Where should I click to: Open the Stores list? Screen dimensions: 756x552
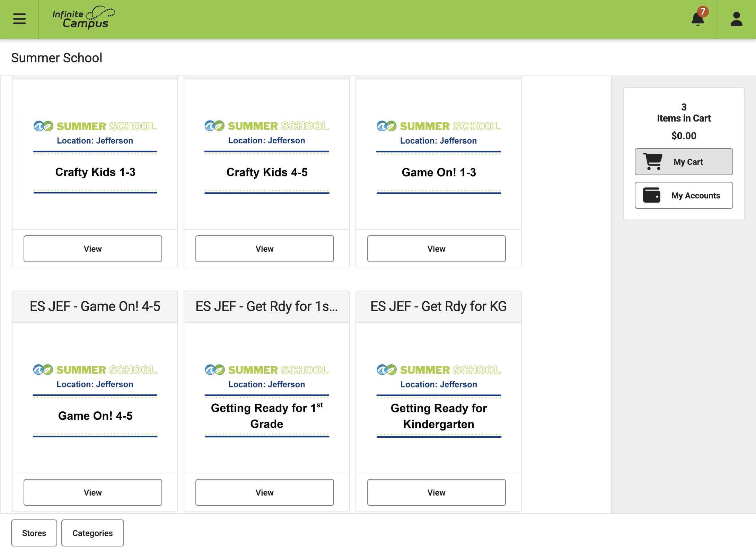click(x=34, y=533)
